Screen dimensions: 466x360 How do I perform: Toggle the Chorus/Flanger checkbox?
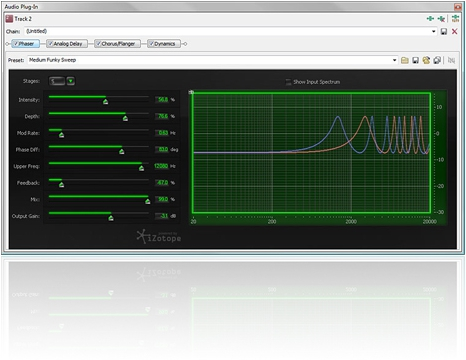pos(99,44)
